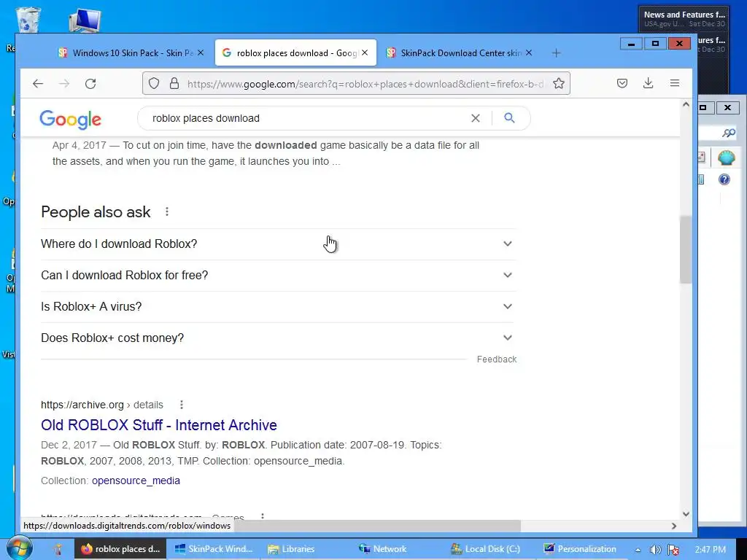The width and height of the screenshot is (747, 560).
Task: Go to Google homepage via logo
Action: pos(71,119)
